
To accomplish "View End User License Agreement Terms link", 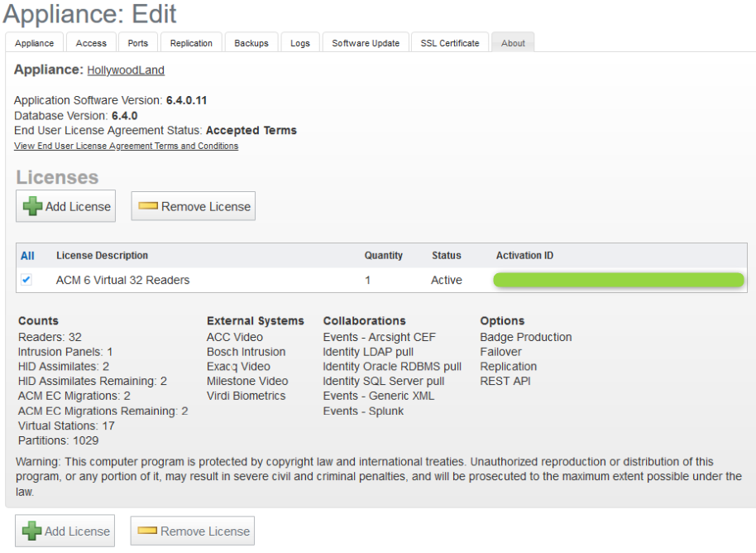I will point(126,146).
